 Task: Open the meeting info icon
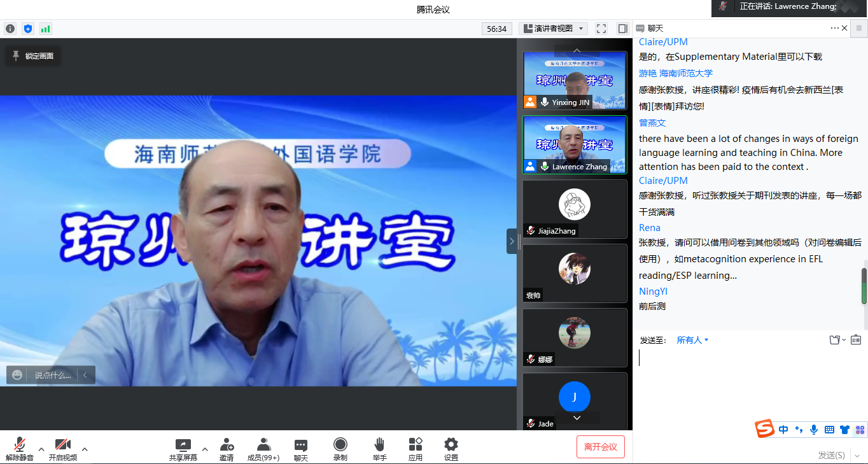[x=10, y=29]
